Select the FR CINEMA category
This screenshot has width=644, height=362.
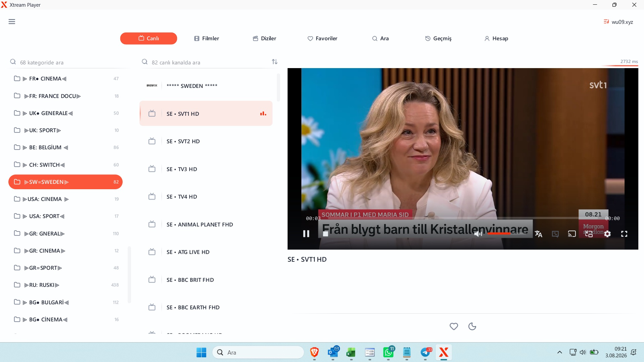(66, 79)
